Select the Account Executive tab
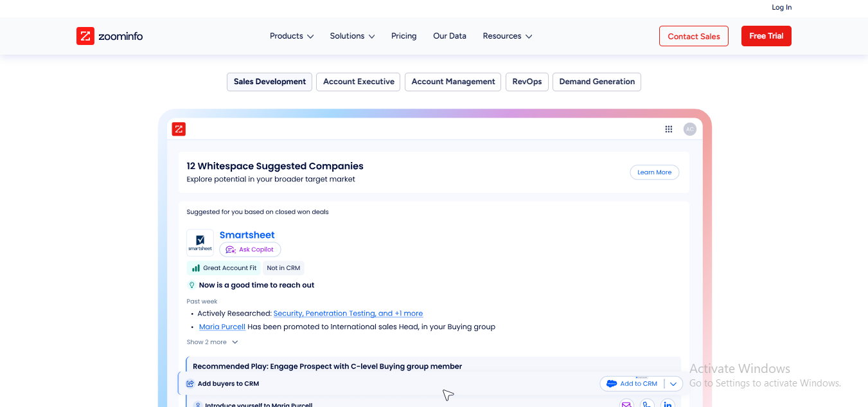Viewport: 868px width, 407px height. tap(359, 82)
